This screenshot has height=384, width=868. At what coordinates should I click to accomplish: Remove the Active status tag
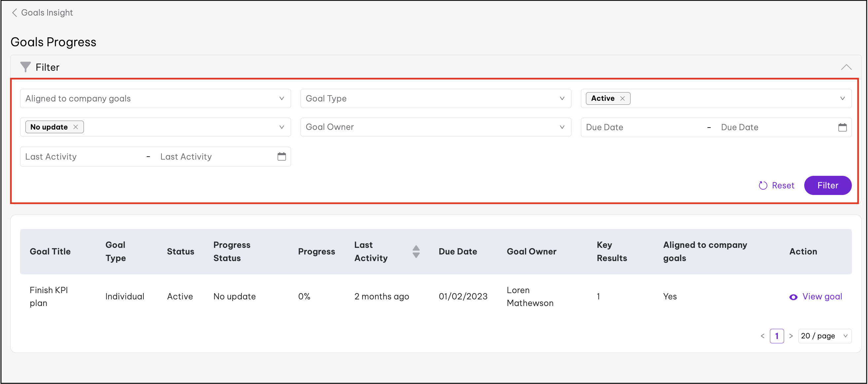tap(622, 98)
